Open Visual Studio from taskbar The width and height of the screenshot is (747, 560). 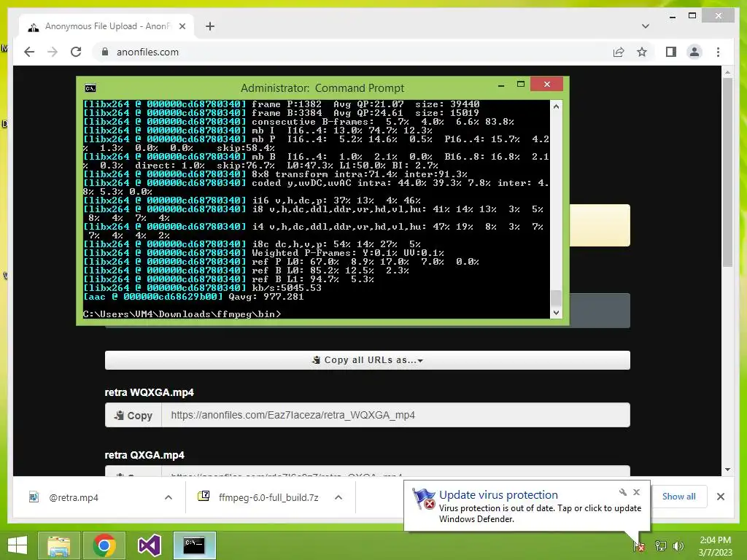coord(149,545)
